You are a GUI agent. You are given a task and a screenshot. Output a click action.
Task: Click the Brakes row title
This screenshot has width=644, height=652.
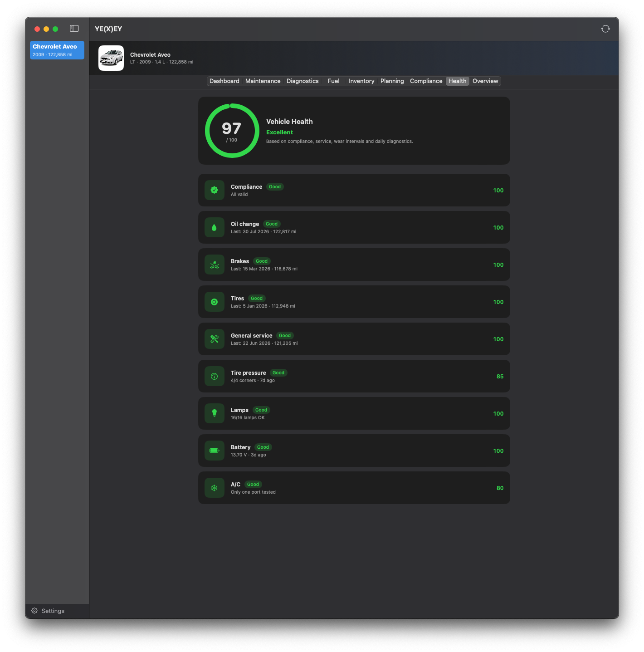240,261
